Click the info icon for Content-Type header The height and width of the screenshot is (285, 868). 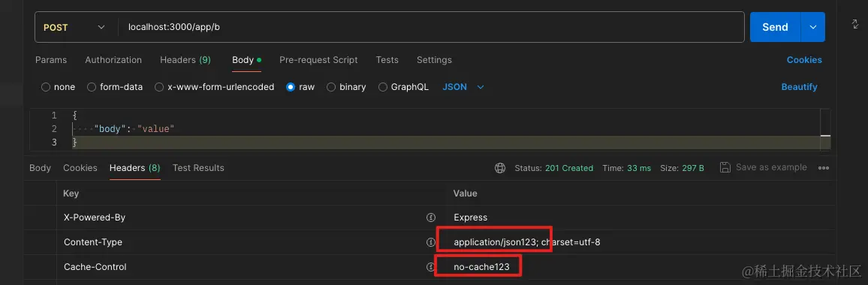(431, 241)
